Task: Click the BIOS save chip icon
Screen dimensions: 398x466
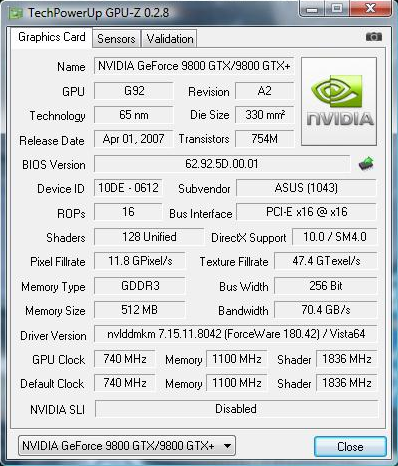Action: (366, 163)
